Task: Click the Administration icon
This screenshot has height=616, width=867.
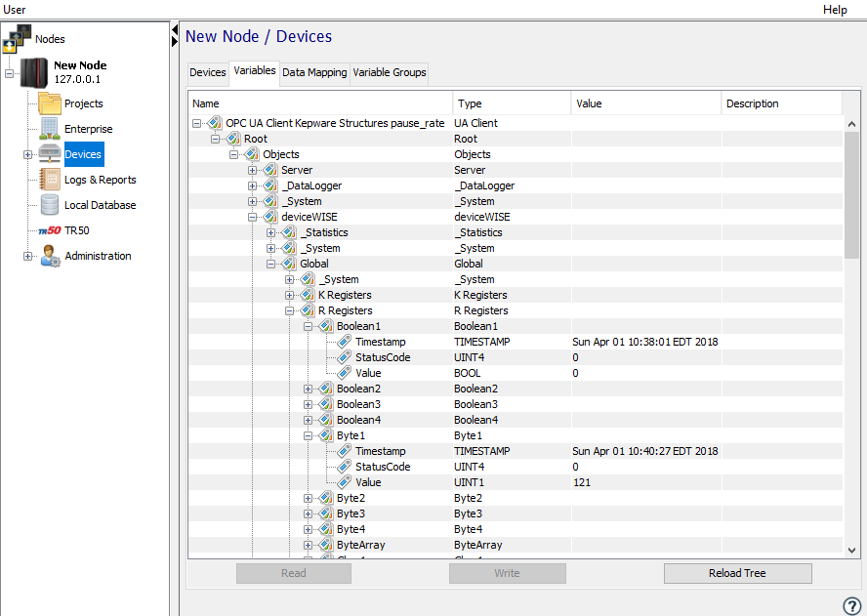Action: (48, 255)
